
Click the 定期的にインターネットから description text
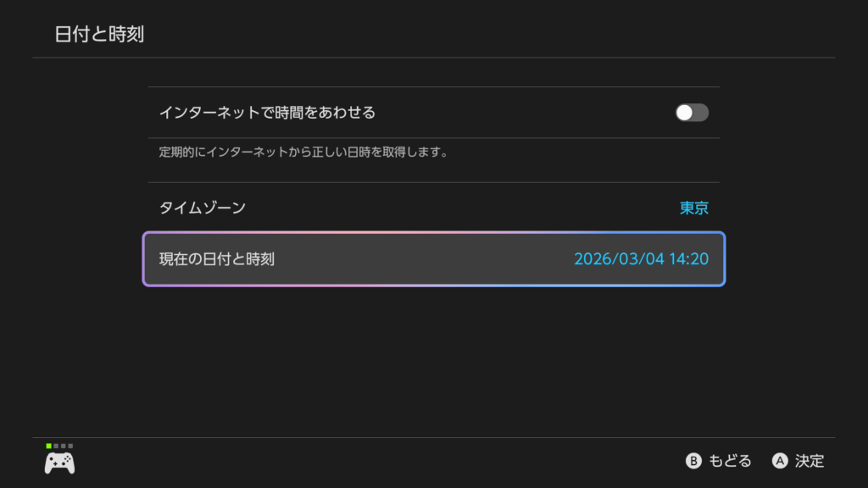click(303, 153)
